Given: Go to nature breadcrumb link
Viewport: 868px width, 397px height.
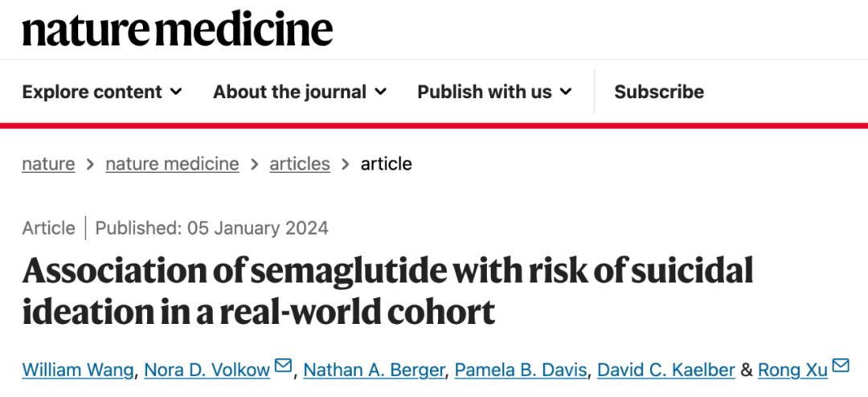Looking at the screenshot, I should click(x=48, y=164).
